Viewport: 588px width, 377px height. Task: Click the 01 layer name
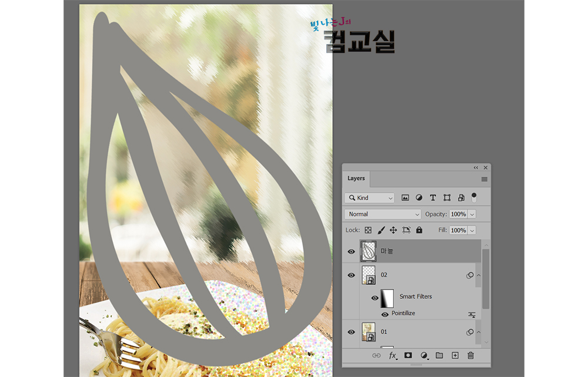[x=384, y=332]
